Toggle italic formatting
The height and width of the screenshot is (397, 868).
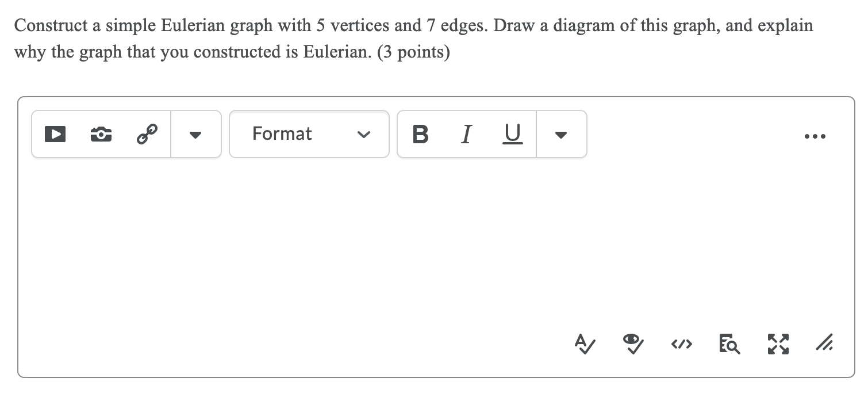click(466, 134)
